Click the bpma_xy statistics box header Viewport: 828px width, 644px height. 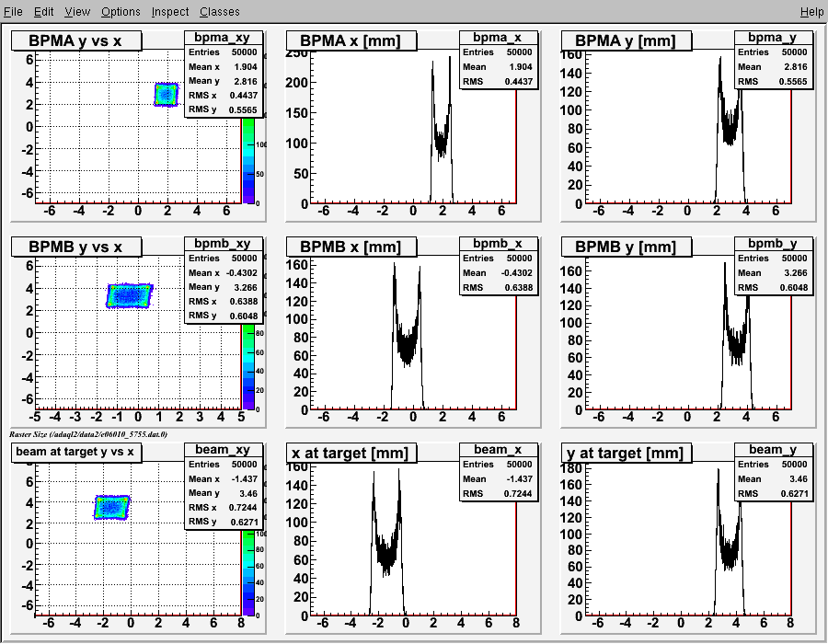223,38
